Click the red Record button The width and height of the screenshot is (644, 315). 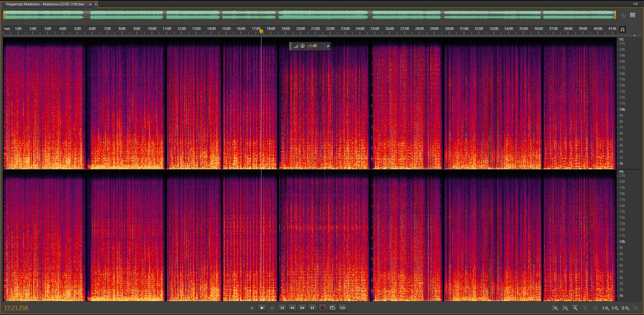coord(322,308)
